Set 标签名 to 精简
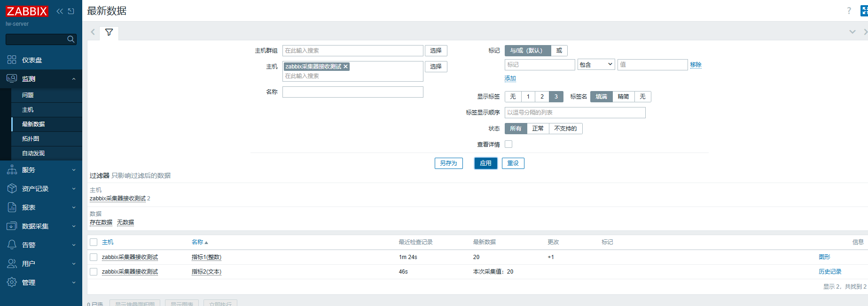Image resolution: width=868 pixels, height=306 pixels. 624,97
